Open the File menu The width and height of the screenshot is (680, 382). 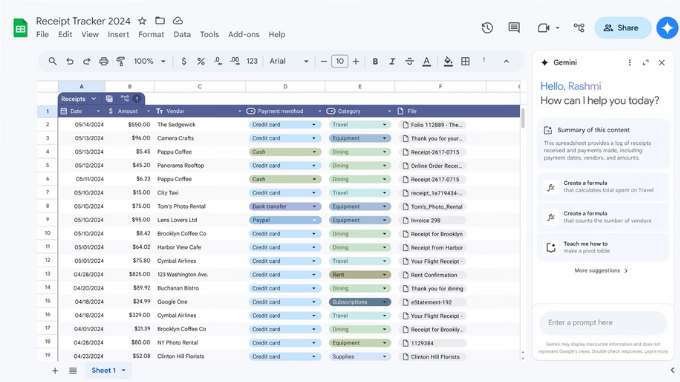pyautogui.click(x=42, y=34)
